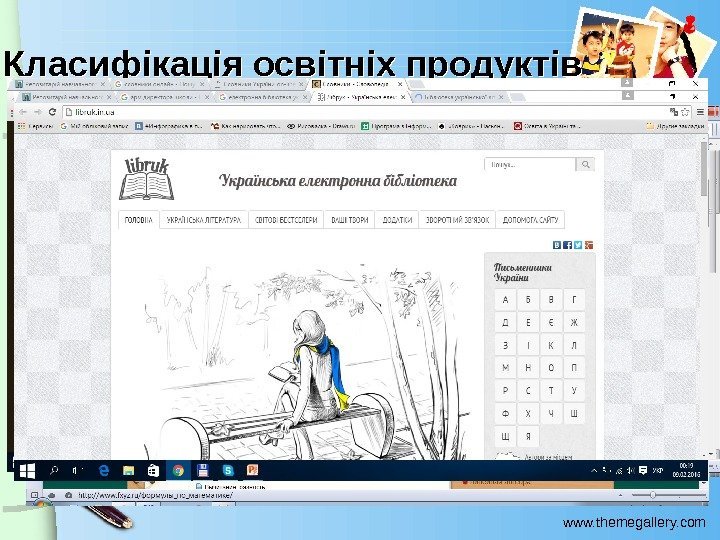Select letter К in writers index
This screenshot has width=720, height=540.
(551, 345)
